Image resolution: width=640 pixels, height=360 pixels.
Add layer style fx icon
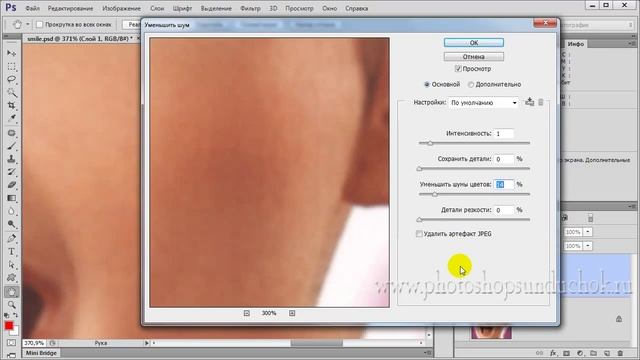pyautogui.click(x=553, y=353)
